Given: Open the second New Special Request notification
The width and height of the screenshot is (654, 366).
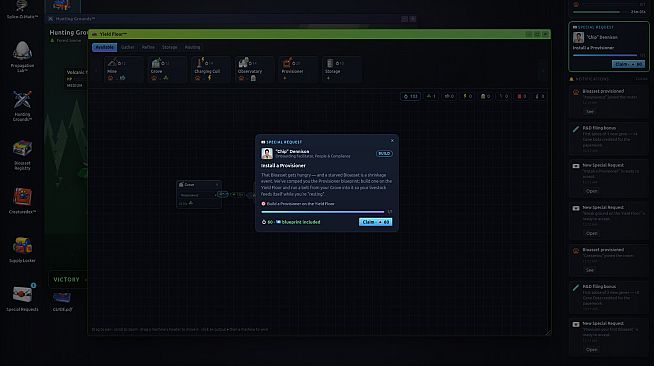Looking at the screenshot, I should [591, 233].
